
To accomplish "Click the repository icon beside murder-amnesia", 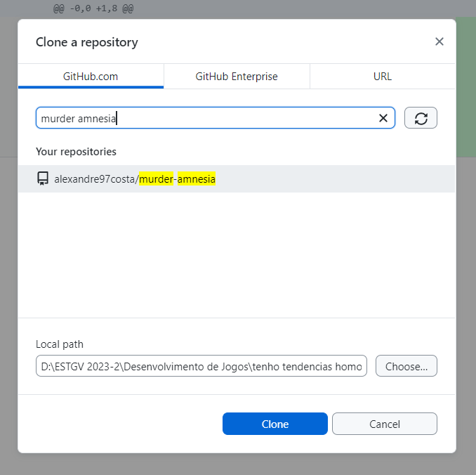I will (43, 178).
